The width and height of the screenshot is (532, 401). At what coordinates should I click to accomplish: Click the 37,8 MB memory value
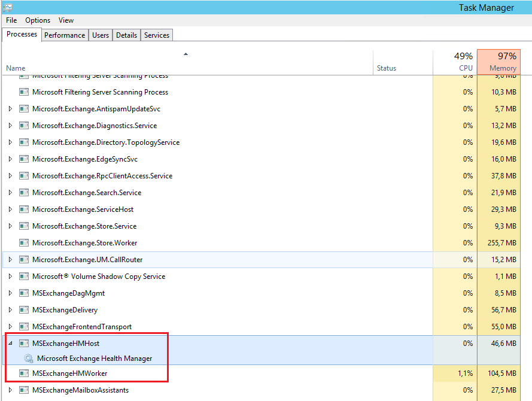coord(503,176)
